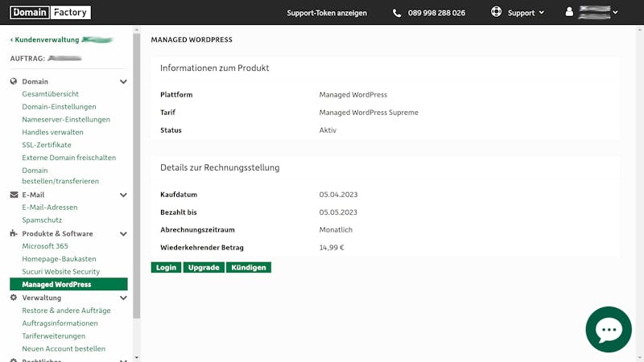Click the Kündigen button

pos(249,267)
